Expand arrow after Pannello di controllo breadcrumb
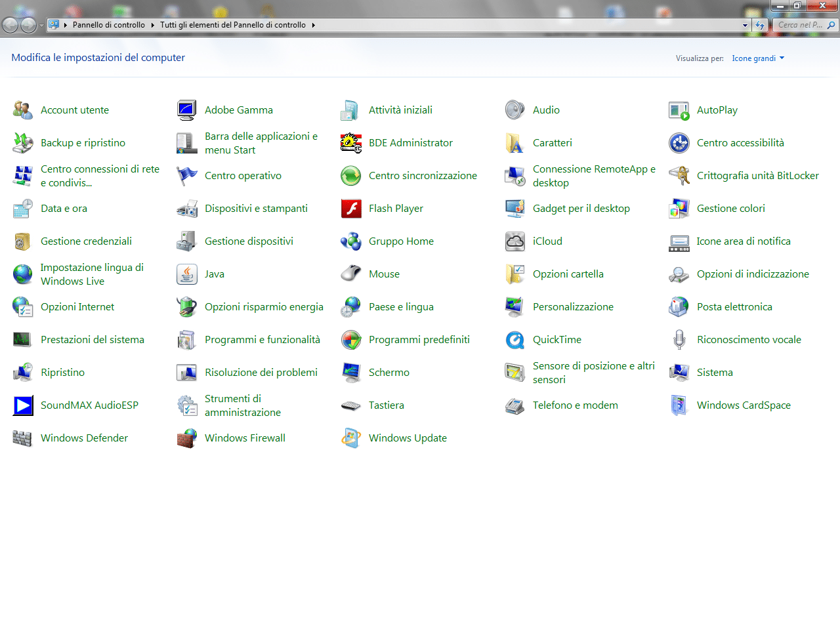This screenshot has height=618, width=840. point(153,25)
